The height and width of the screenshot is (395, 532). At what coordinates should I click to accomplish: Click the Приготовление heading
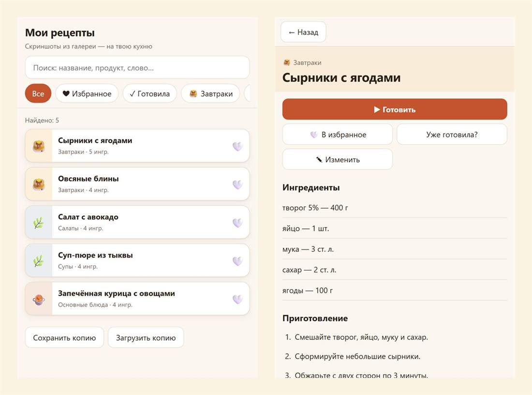point(315,318)
